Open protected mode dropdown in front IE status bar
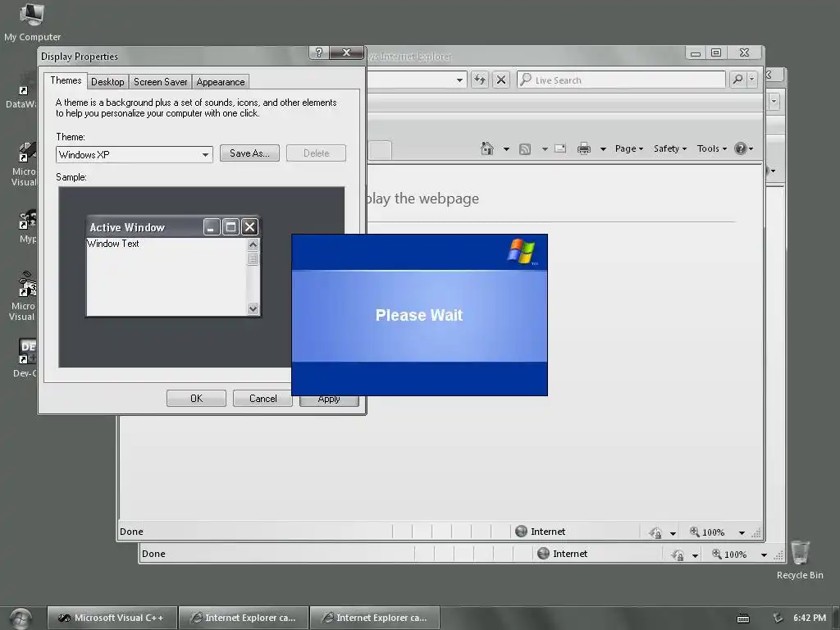This screenshot has width=840, height=630. (673, 533)
